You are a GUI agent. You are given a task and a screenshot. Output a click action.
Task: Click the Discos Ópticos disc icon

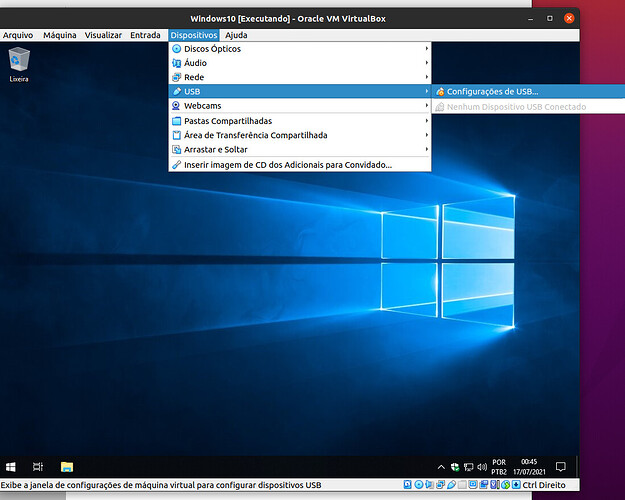(176, 49)
